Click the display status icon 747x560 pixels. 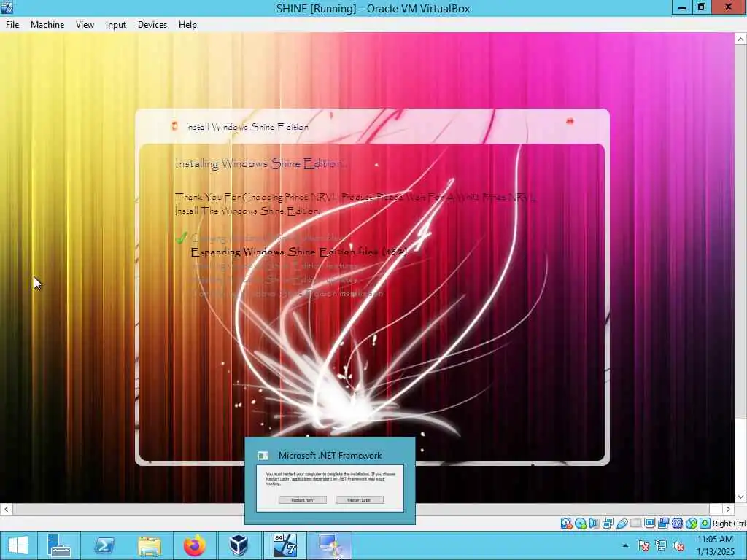tap(649, 524)
